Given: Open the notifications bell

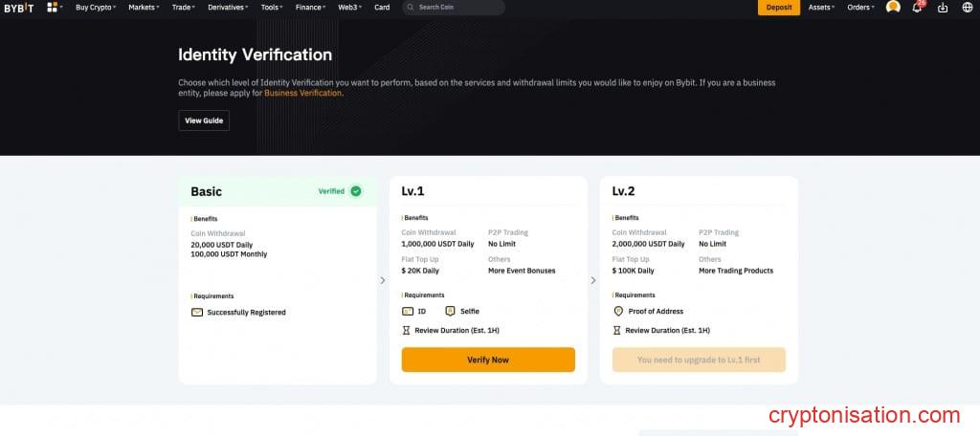Looking at the screenshot, I should coord(917,8).
